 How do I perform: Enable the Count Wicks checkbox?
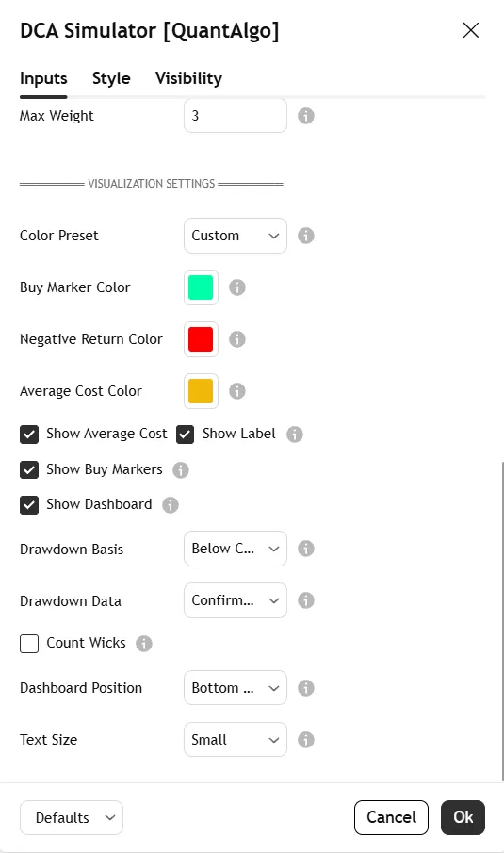29,643
